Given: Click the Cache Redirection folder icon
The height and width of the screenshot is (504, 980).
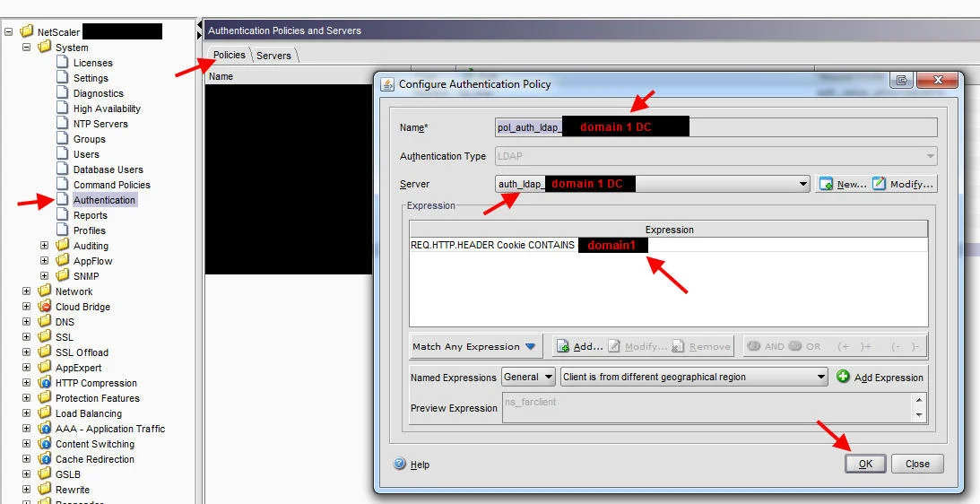Looking at the screenshot, I should point(44,459).
